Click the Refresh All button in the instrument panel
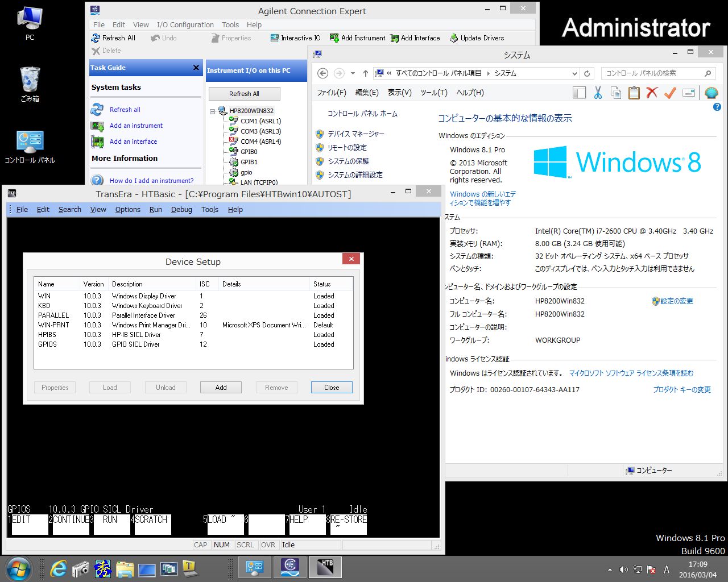Image resolution: width=728 pixels, height=582 pixels. click(244, 94)
